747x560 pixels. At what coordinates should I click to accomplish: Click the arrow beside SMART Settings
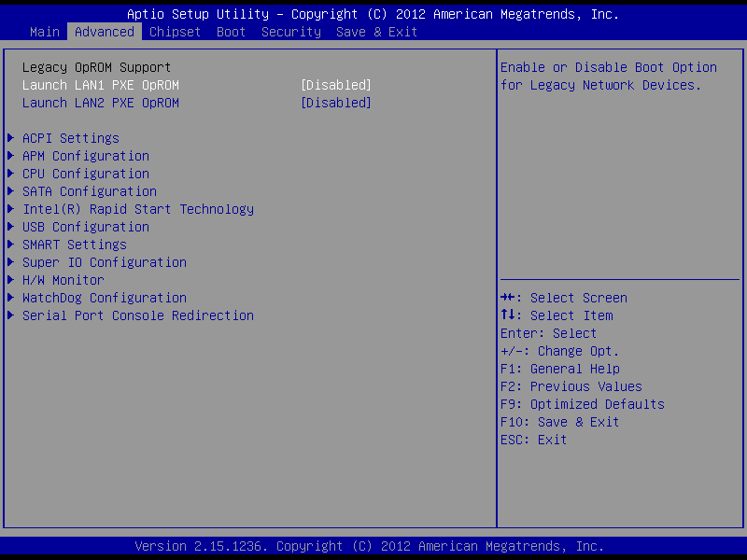(11, 245)
